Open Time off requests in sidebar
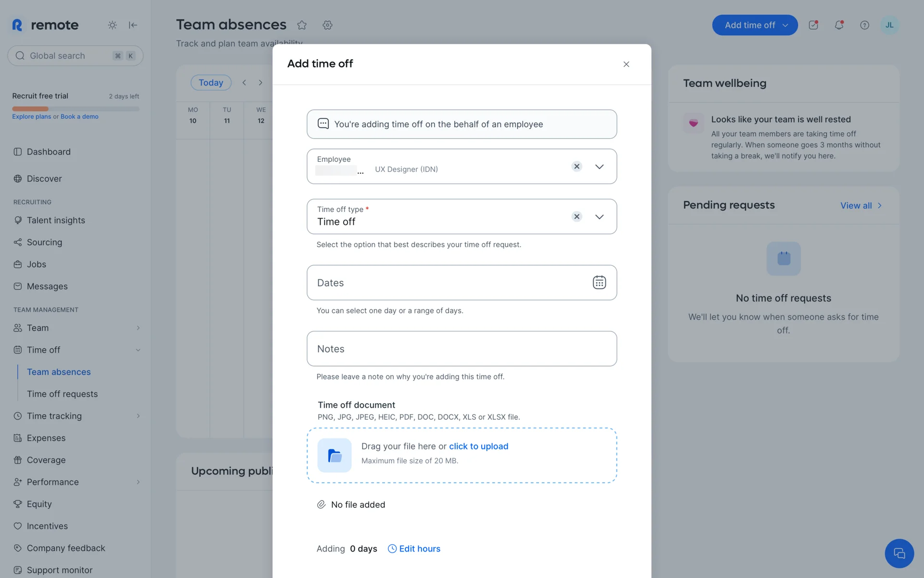This screenshot has width=924, height=578. click(62, 394)
